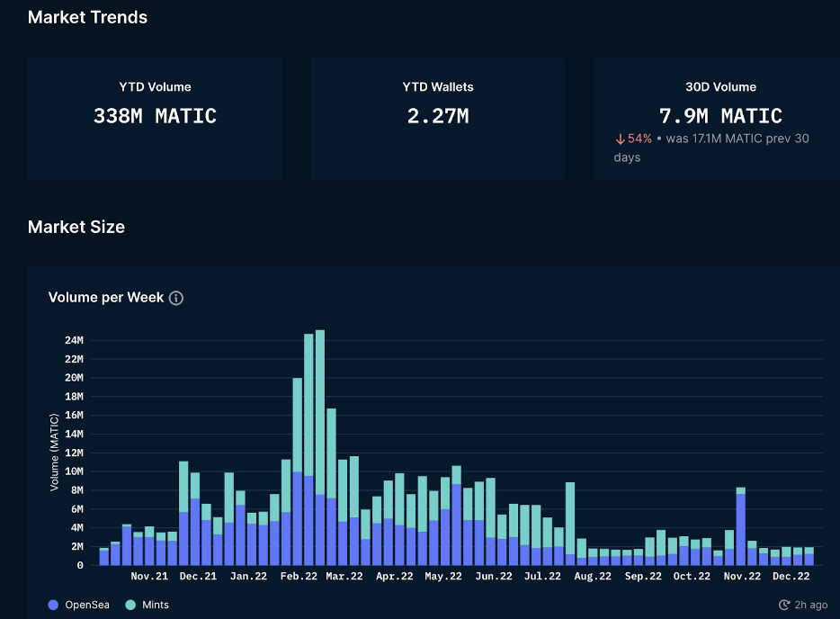This screenshot has height=619, width=840.
Task: Toggle the Mints series via its legend label
Action: click(156, 606)
